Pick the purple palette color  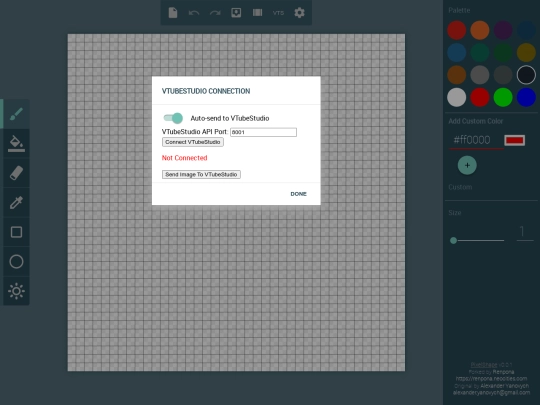click(x=503, y=30)
